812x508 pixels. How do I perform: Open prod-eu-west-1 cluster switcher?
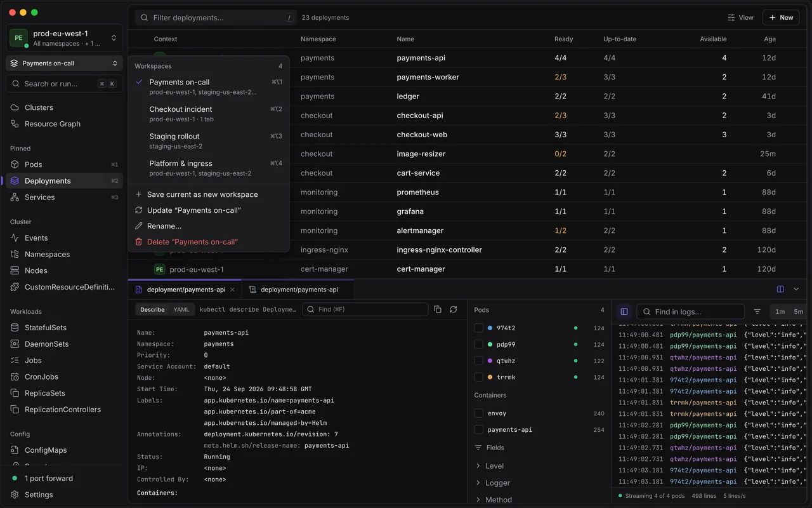pos(64,38)
